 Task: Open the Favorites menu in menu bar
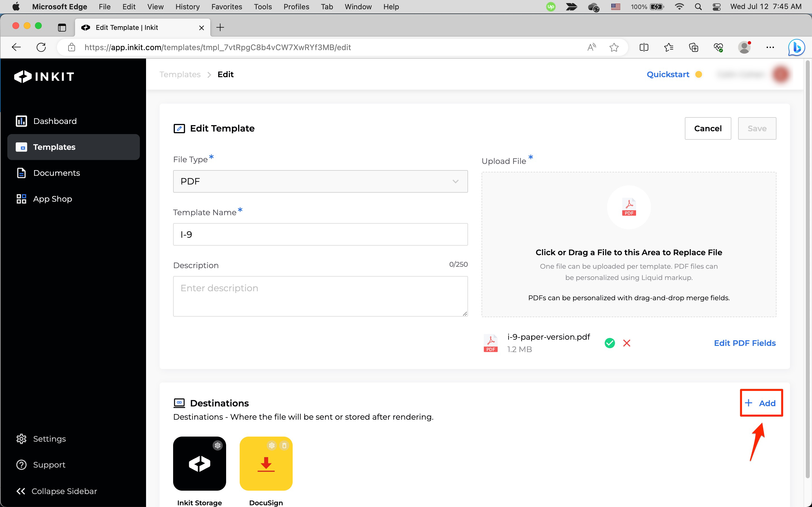[x=226, y=7]
